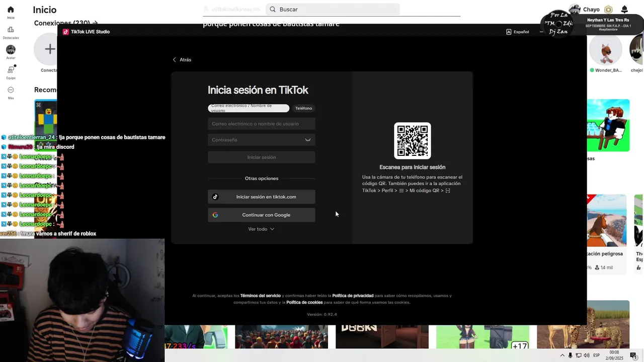The height and width of the screenshot is (362, 644).
Task: Click the TikTok logo in the tiktok.com button
Action: point(215,197)
